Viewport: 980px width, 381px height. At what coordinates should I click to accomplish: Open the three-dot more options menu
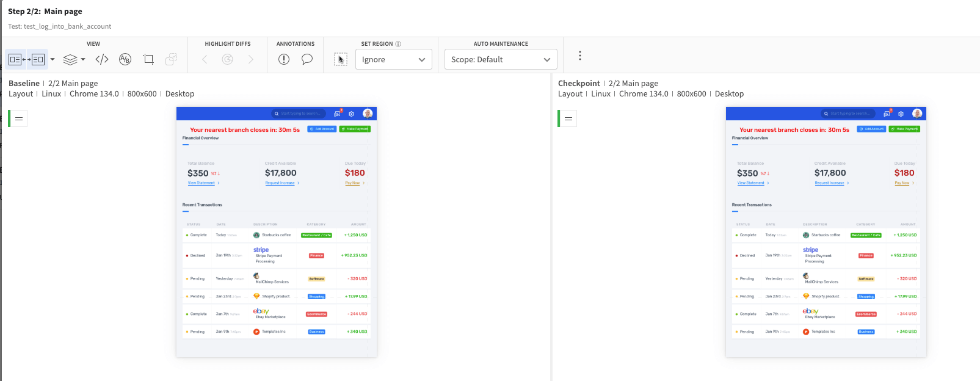click(580, 56)
